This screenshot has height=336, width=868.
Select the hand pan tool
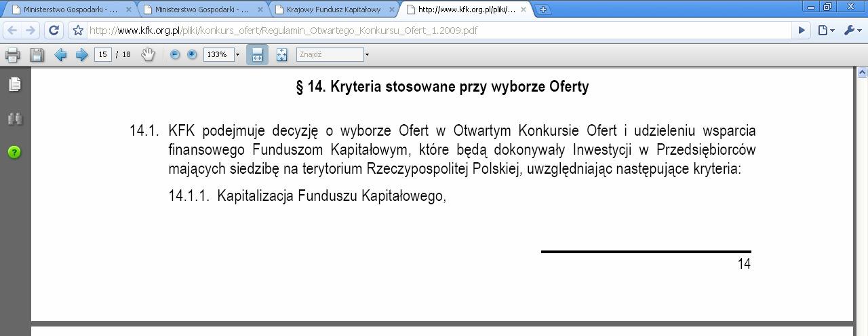148,55
